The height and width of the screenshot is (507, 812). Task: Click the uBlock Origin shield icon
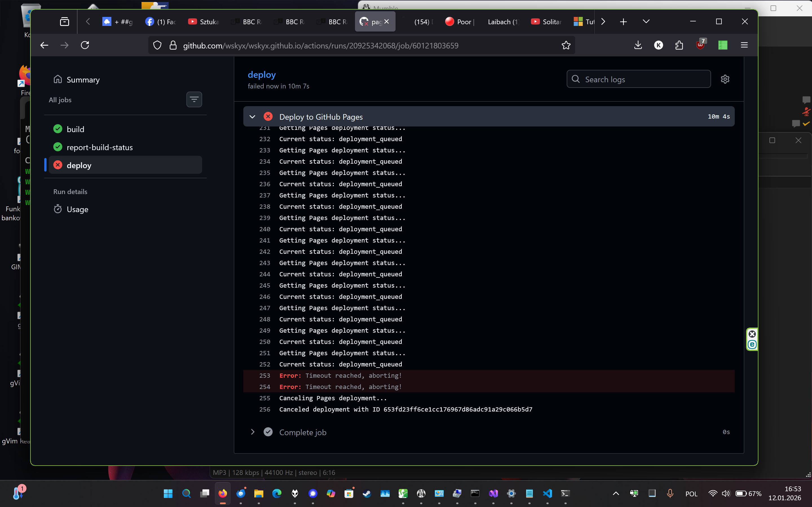tap(700, 45)
